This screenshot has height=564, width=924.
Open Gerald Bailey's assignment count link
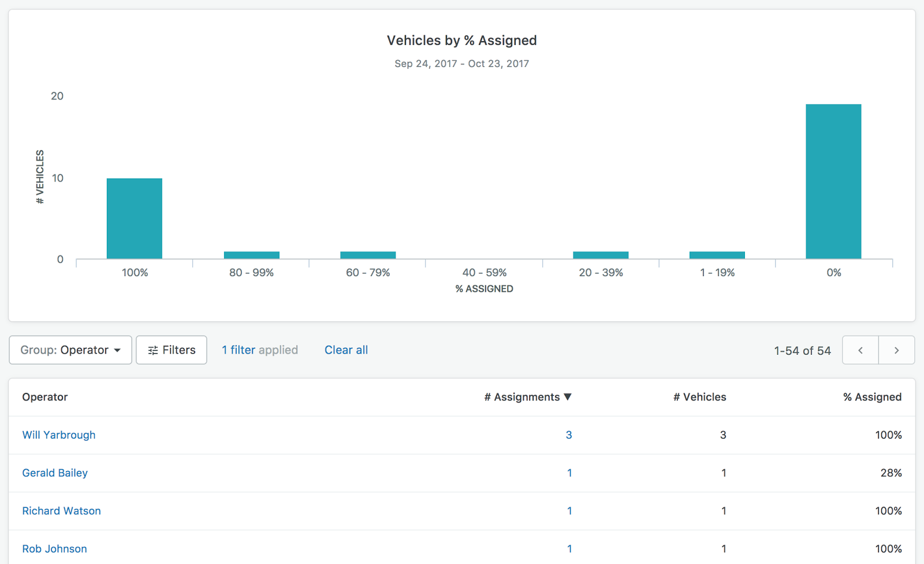tap(569, 473)
